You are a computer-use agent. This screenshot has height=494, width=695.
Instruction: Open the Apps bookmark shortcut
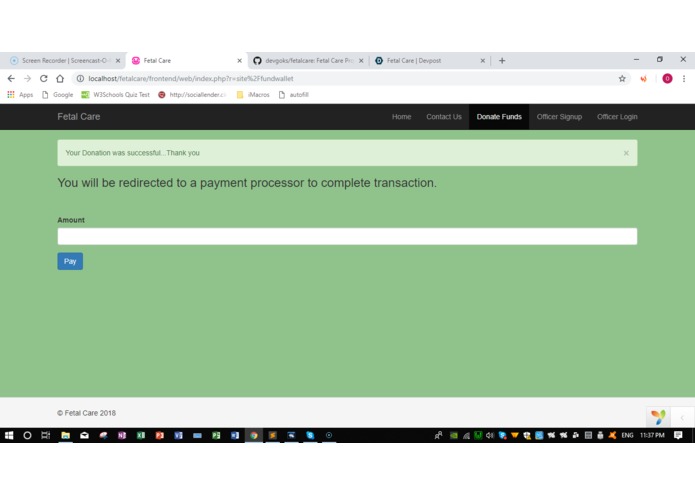pos(20,94)
